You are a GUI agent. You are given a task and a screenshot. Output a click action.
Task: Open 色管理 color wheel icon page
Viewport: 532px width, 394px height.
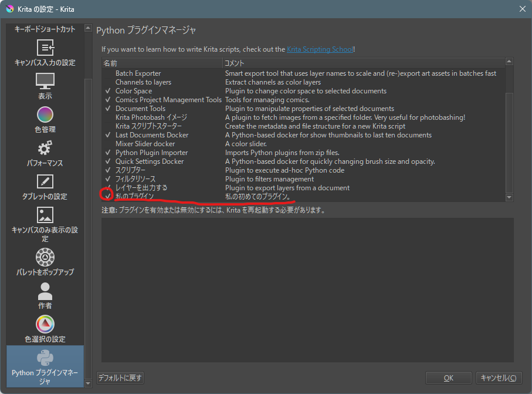[x=45, y=115]
